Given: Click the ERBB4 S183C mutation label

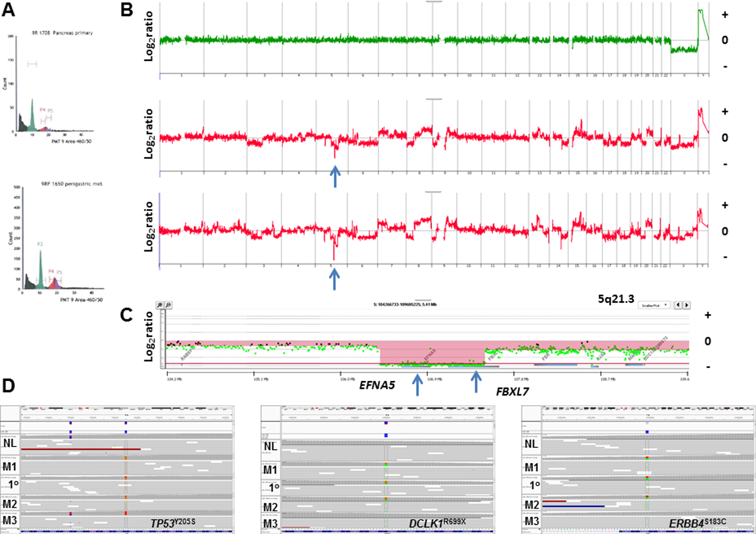Looking at the screenshot, I should (698, 523).
